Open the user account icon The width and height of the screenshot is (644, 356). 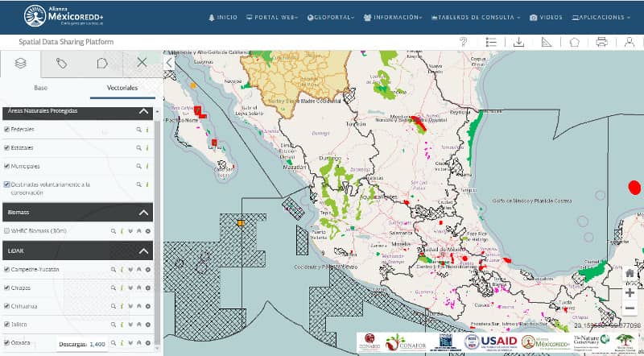pos(629,42)
